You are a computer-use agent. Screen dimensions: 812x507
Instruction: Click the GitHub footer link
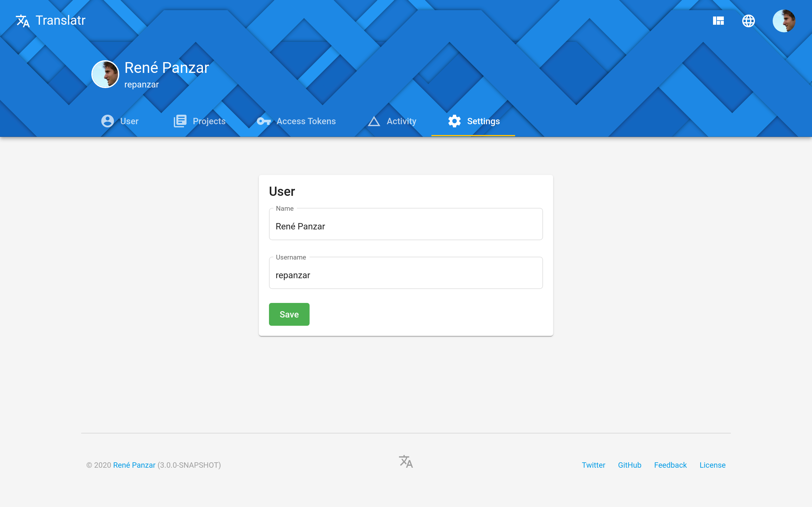point(629,465)
